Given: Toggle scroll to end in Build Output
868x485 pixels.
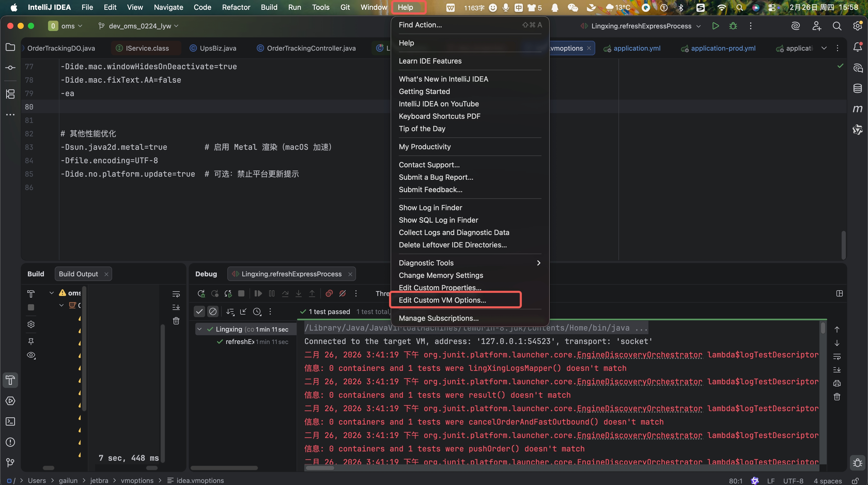Looking at the screenshot, I should tap(176, 307).
